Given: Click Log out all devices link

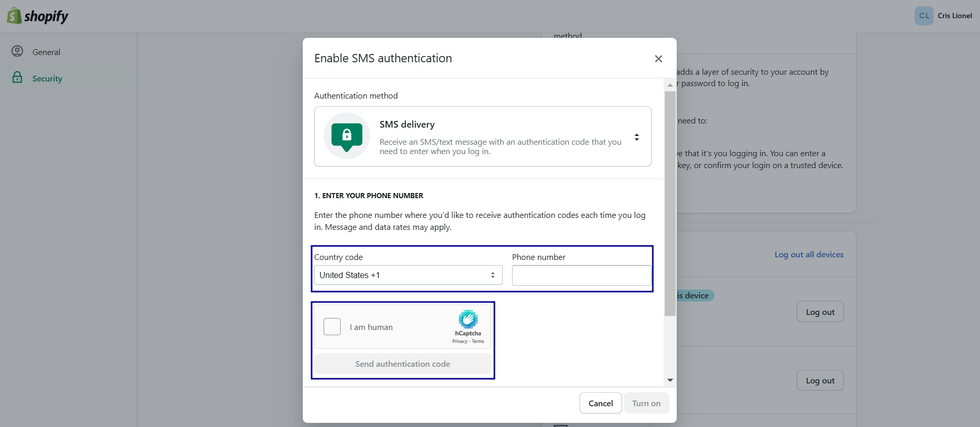Looking at the screenshot, I should click(x=809, y=254).
